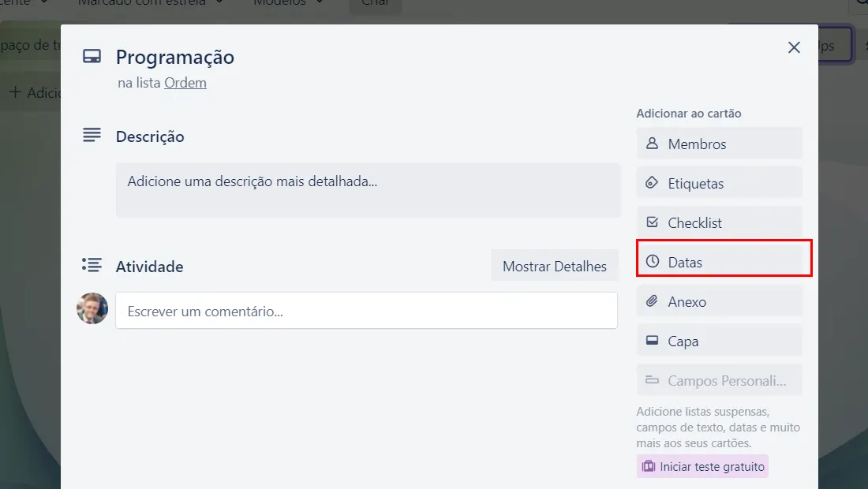Click the Escrever um comentário field
This screenshot has width=868, height=489.
click(366, 310)
